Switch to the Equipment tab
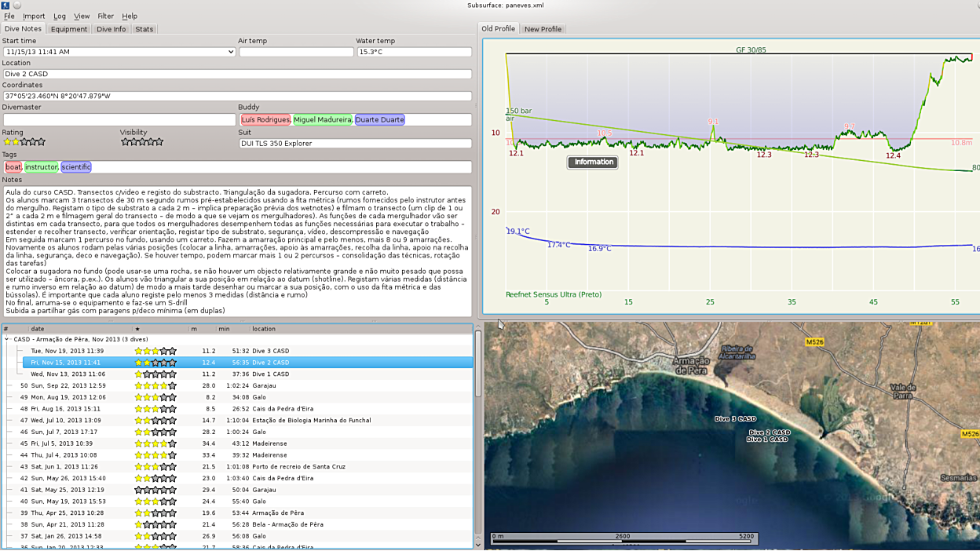980x551 pixels. [69, 29]
